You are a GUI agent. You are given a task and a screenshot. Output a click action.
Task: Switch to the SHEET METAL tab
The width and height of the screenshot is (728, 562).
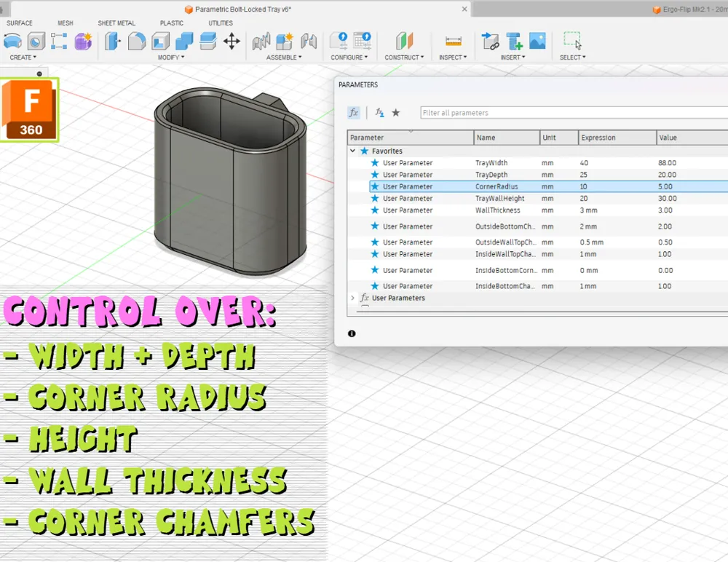pyautogui.click(x=116, y=23)
